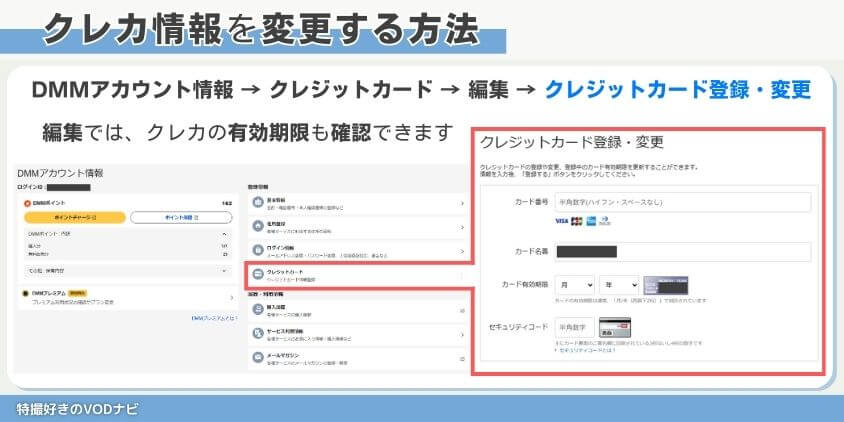844x422 pixels.
Task: Open the サービス利用情報 menu row
Action: point(358,334)
